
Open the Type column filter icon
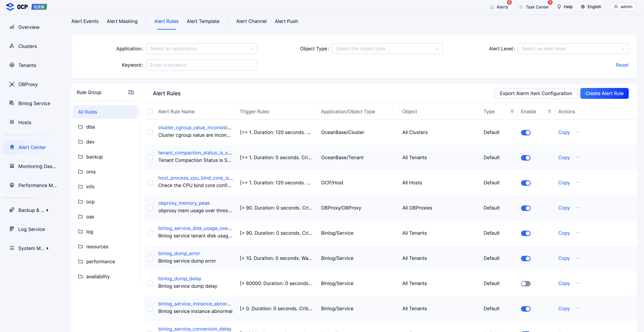tap(512, 112)
